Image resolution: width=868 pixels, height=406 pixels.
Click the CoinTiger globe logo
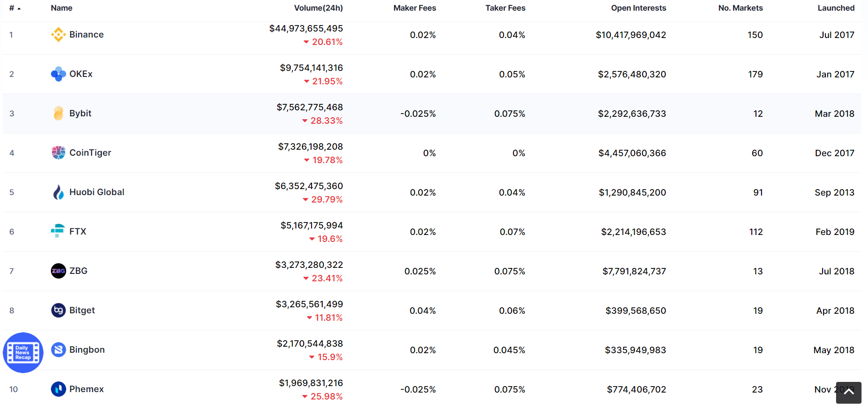pos(58,153)
